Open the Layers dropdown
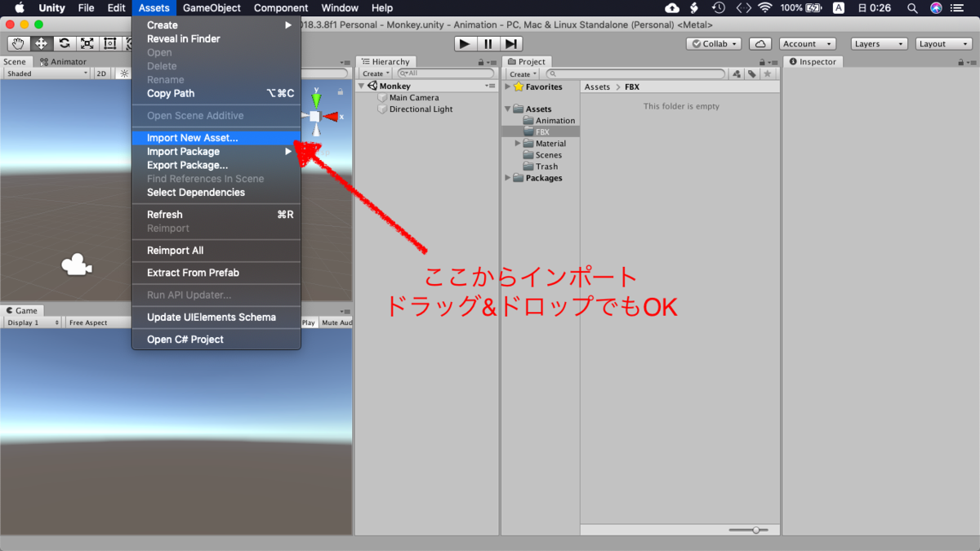Screen dimensions: 980x551 880,44
